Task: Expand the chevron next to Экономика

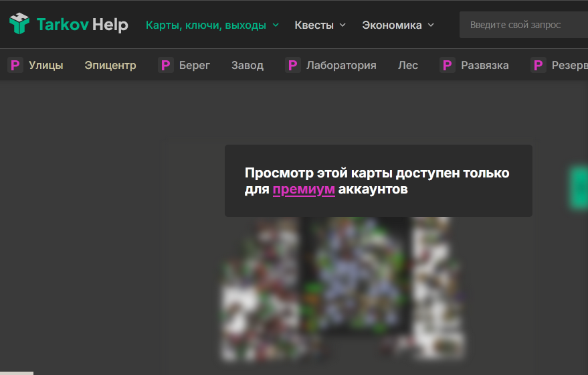Action: coord(431,25)
